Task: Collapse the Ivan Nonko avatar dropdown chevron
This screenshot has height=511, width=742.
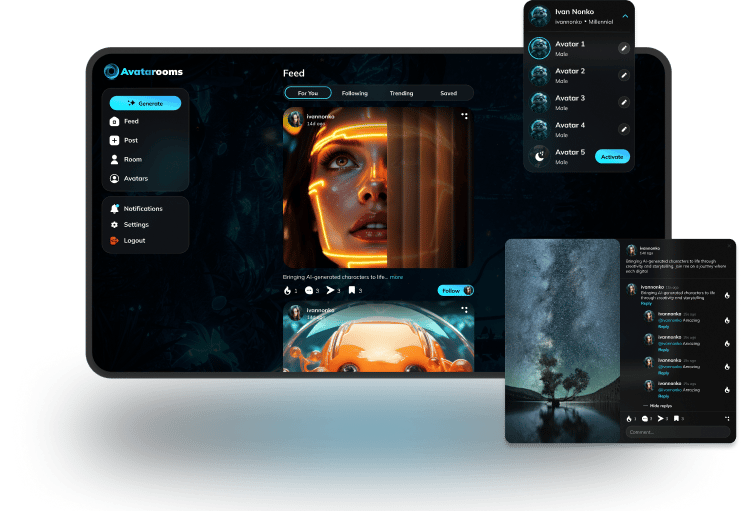Action: tap(625, 16)
